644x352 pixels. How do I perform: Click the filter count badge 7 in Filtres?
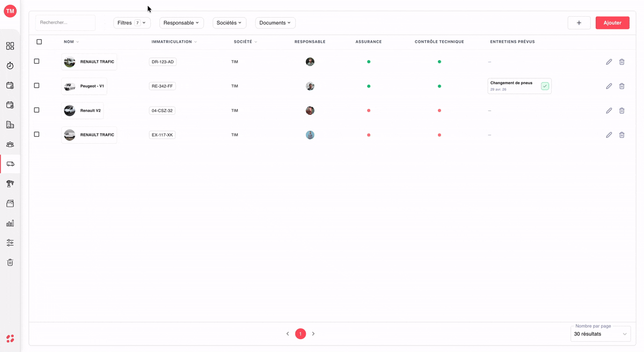point(137,23)
